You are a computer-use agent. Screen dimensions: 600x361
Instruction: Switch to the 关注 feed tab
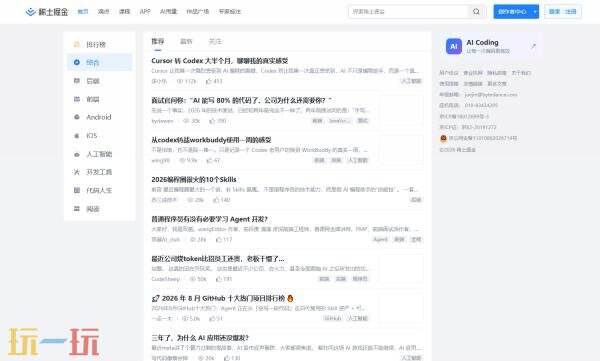coord(215,41)
